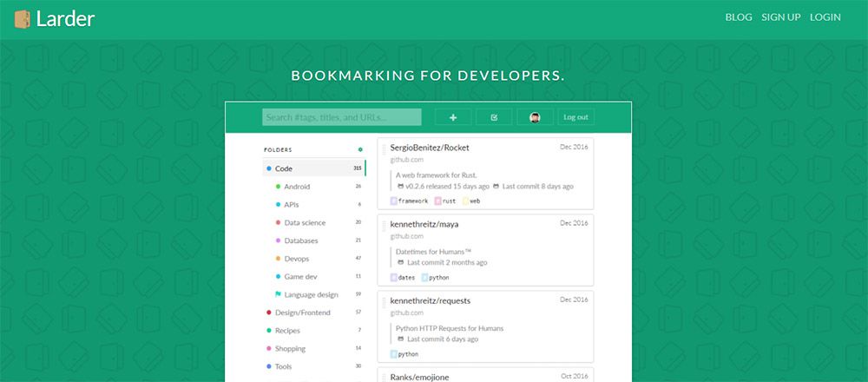Select the Code folder
Viewport: 868px width, 382px height.
click(313, 168)
